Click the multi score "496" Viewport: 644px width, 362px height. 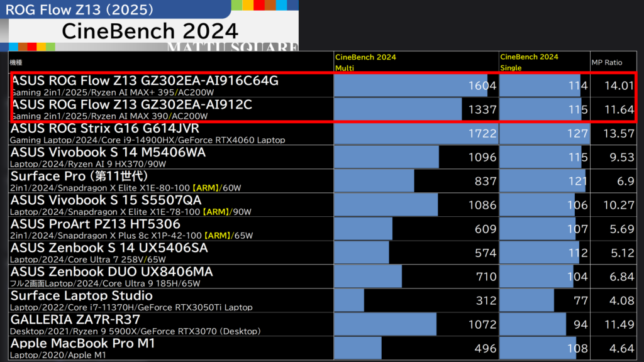486,348
